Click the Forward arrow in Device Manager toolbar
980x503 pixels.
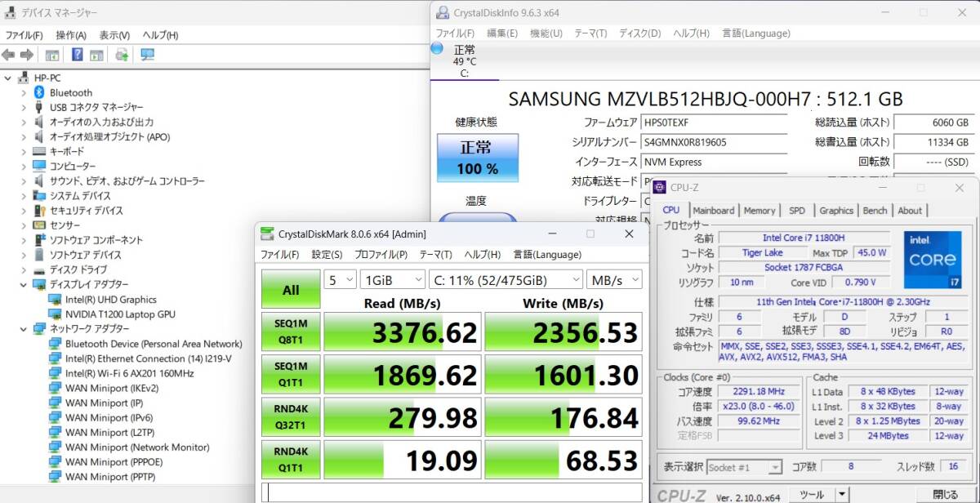coord(26,55)
